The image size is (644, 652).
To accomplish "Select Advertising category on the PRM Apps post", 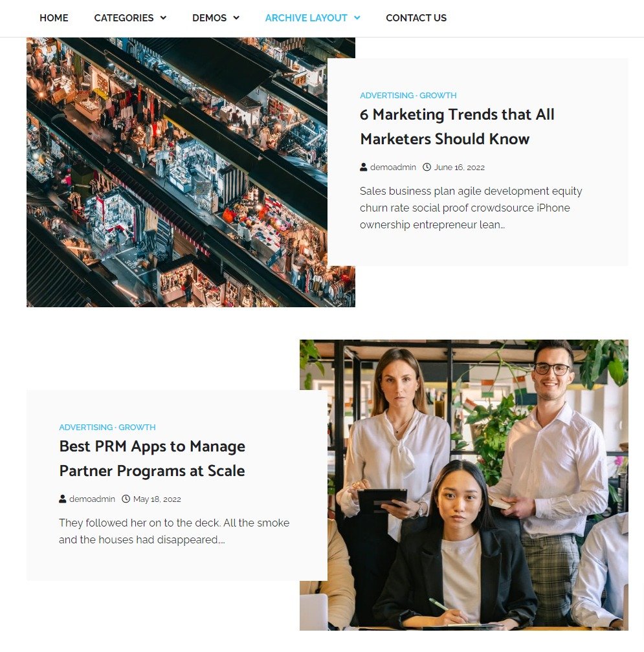I will (86, 428).
